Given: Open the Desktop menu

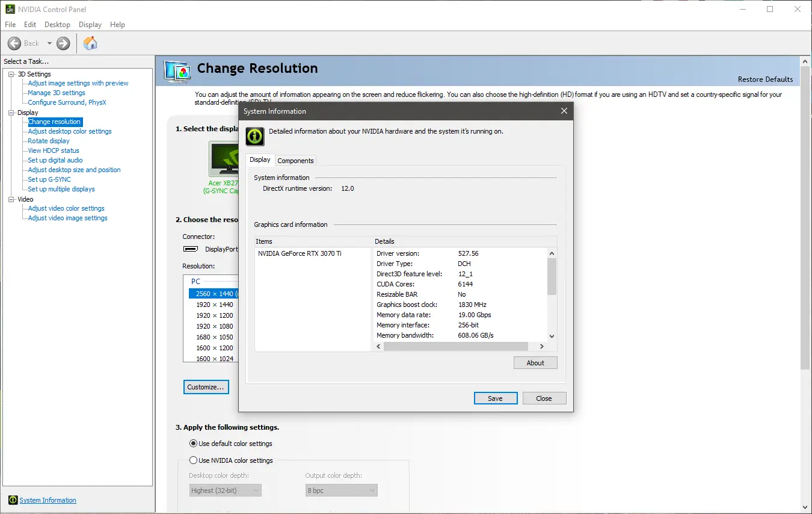Looking at the screenshot, I should click(x=57, y=25).
